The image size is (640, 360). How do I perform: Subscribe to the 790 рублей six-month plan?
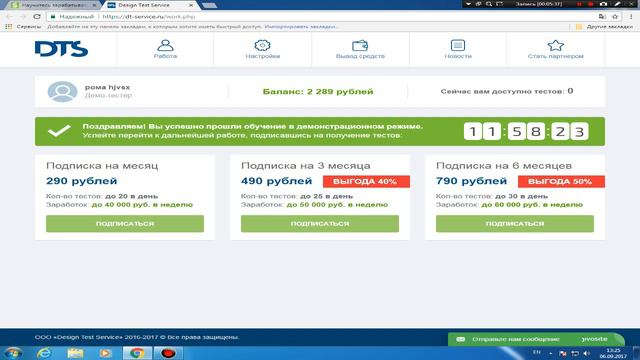point(515,224)
